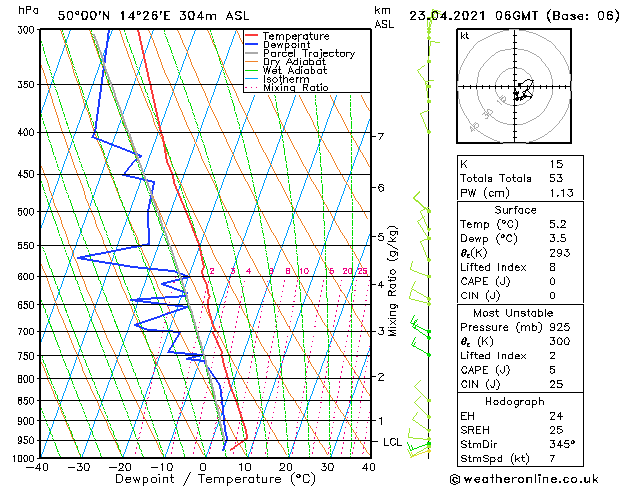629x486 pixels.
Task: Click the surface Temp value 5.2
Action: [x=558, y=224]
